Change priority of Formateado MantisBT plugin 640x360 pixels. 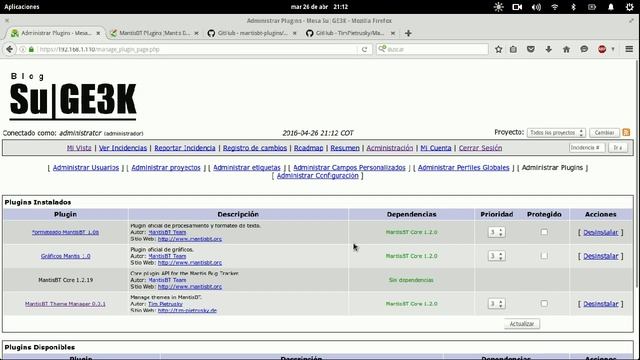click(x=496, y=232)
